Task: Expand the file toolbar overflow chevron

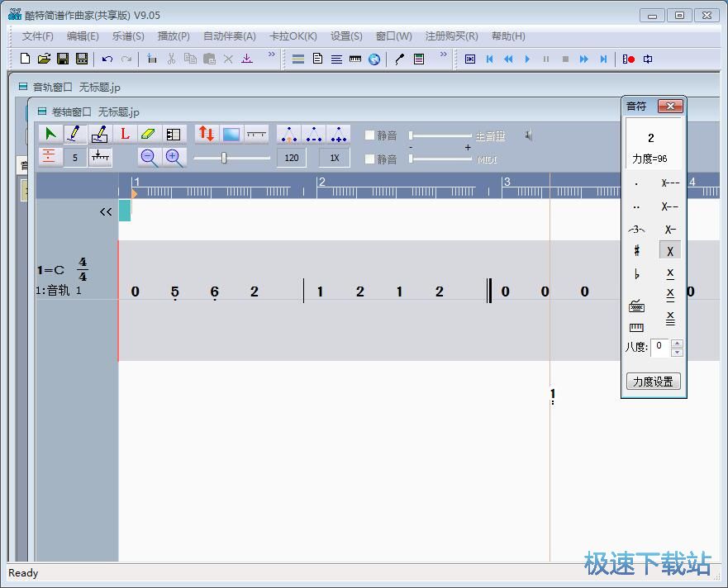Action: pos(271,55)
